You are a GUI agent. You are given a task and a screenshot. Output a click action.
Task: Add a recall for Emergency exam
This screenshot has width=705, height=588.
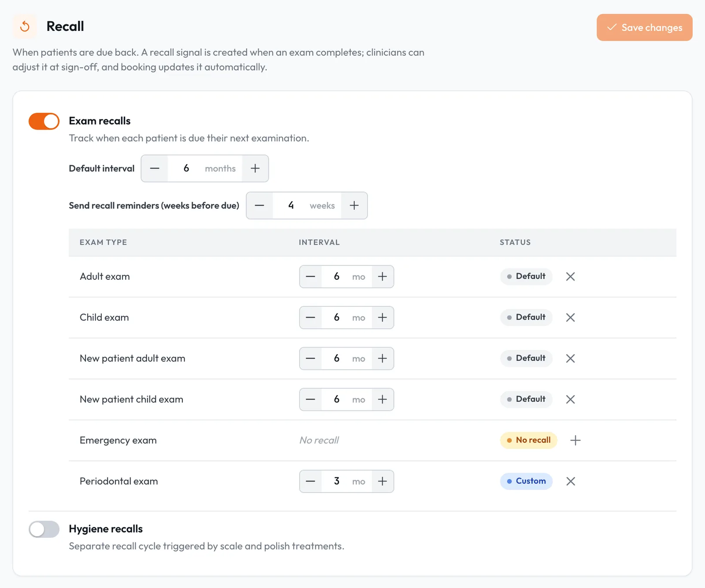coord(575,440)
